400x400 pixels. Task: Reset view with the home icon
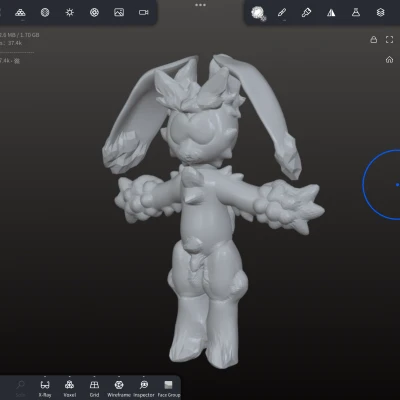coord(389,60)
